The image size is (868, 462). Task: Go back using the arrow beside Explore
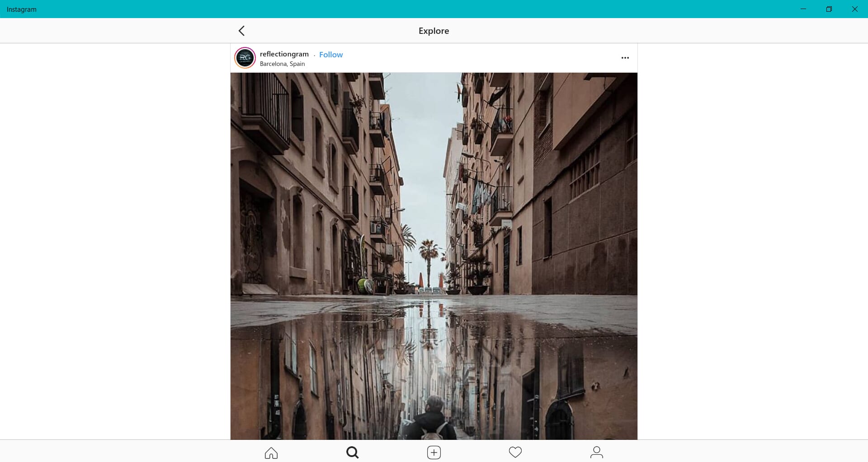coord(241,31)
